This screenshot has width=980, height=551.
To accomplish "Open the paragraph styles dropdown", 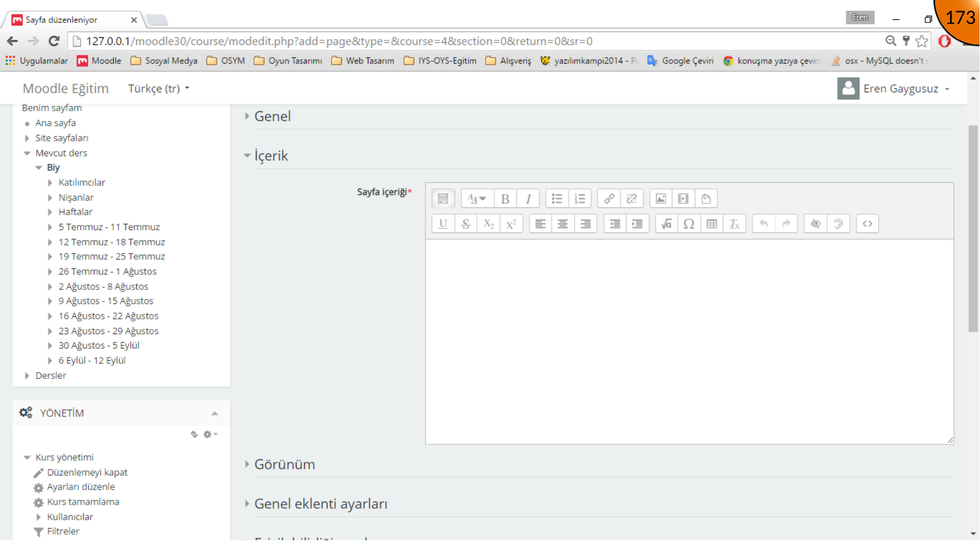I will [x=477, y=198].
